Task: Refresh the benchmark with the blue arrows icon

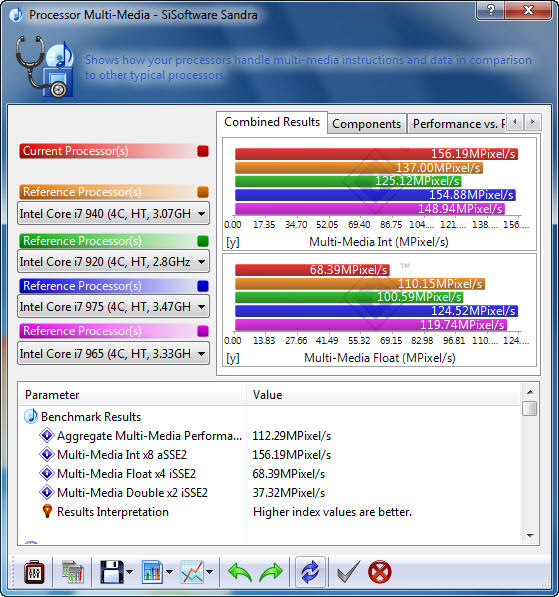Action: (x=310, y=572)
